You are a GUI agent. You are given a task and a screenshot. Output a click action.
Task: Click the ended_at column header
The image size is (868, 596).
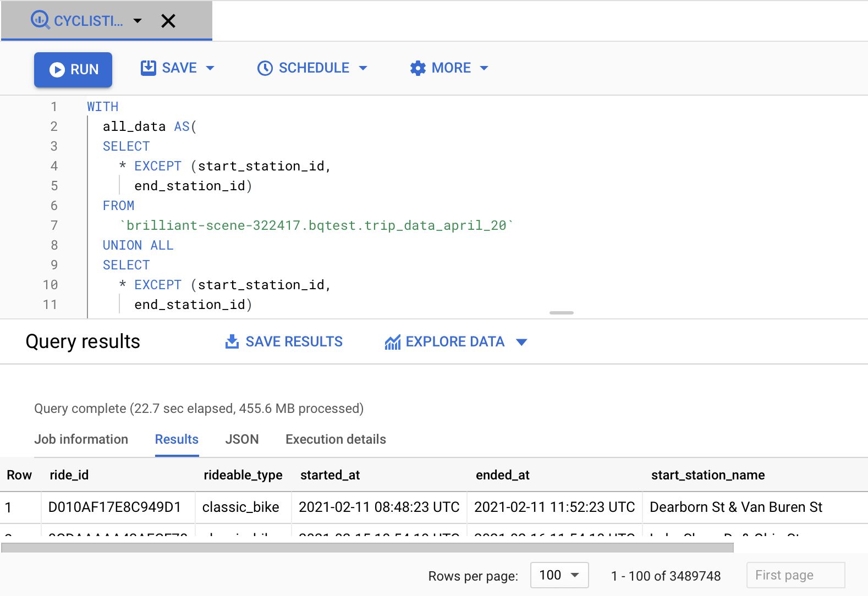point(503,475)
